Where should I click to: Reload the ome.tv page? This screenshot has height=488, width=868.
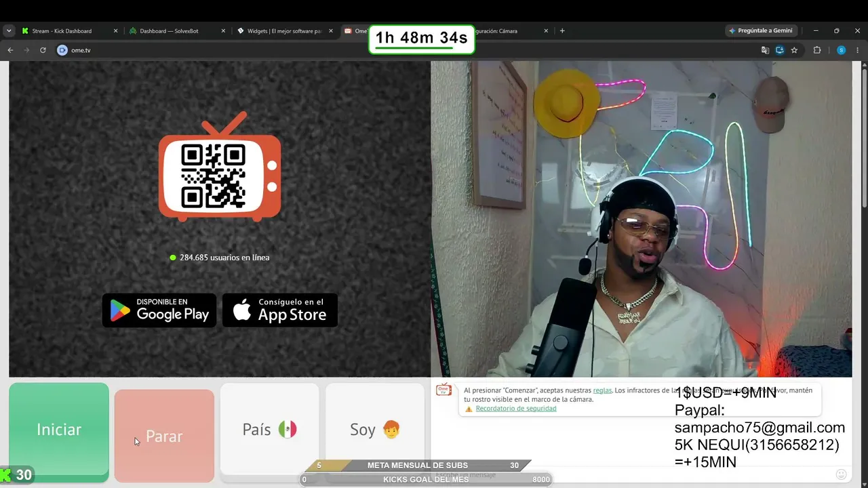pos(43,50)
